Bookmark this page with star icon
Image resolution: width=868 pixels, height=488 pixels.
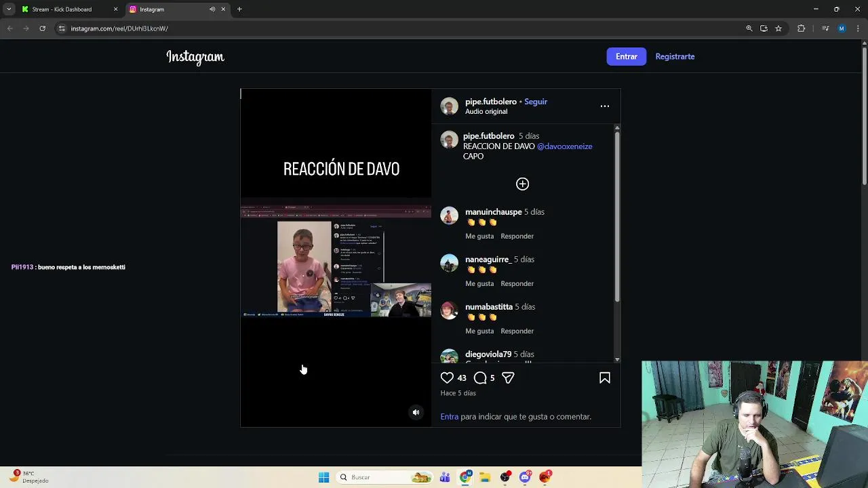click(x=778, y=28)
